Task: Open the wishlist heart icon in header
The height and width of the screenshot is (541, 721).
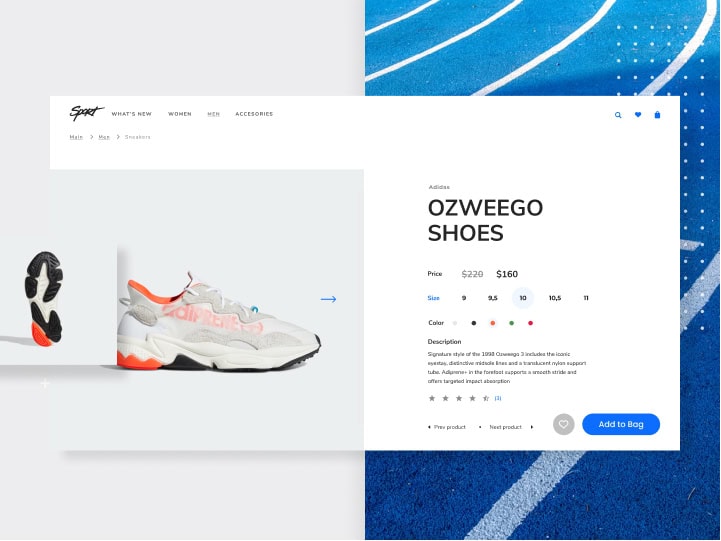Action: [638, 114]
